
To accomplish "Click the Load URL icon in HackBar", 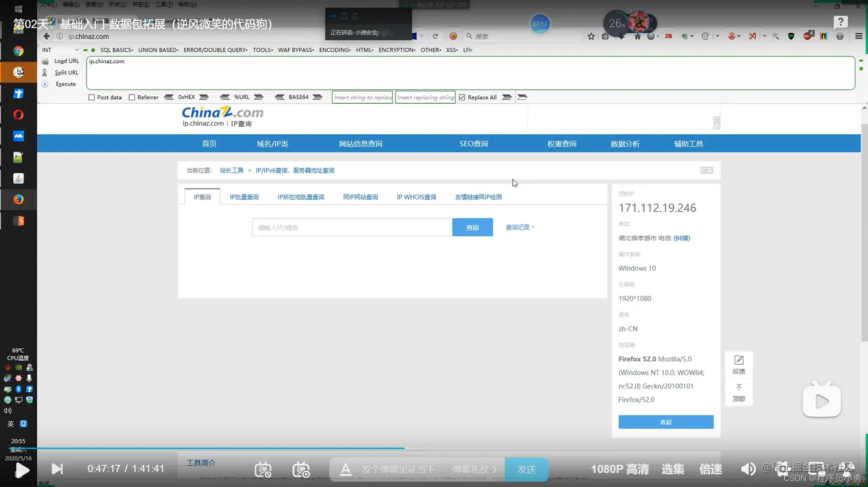I will (x=45, y=61).
